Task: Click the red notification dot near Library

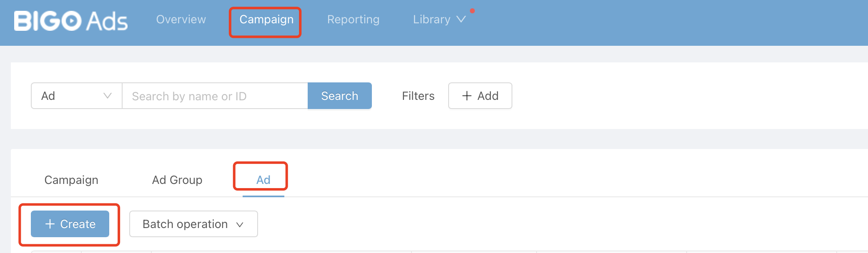Action: [x=472, y=11]
